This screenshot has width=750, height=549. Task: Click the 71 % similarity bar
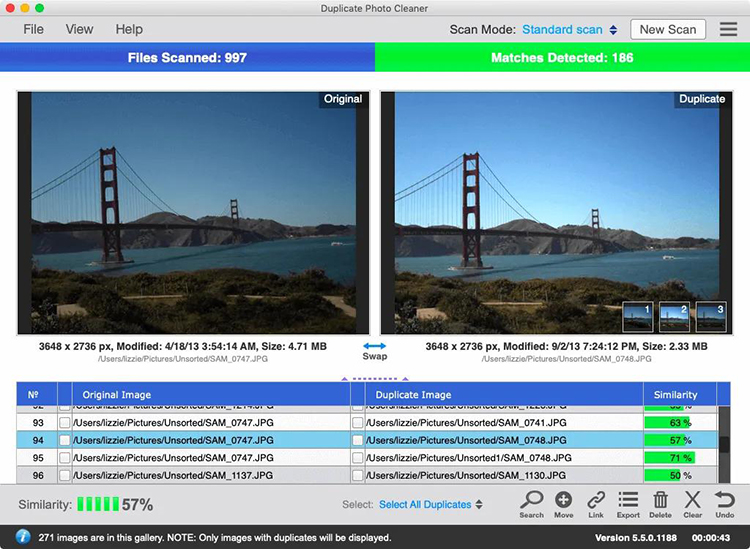pos(670,458)
